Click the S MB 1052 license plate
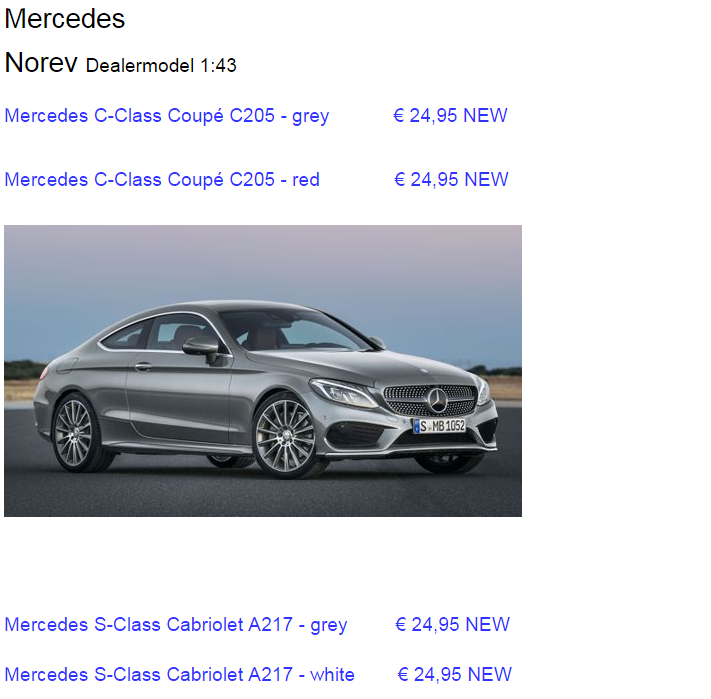This screenshot has width=711, height=699. point(439,426)
